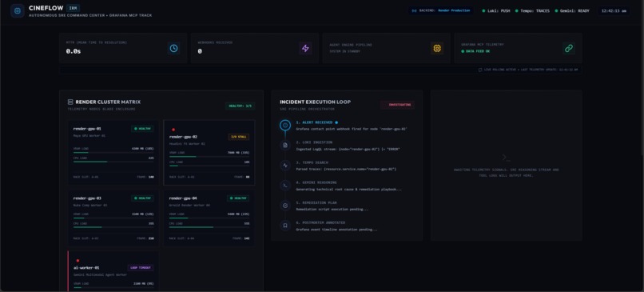The width and height of the screenshot is (644, 292).
Task: Click the Tempo Search activity icon
Action: [285, 166]
